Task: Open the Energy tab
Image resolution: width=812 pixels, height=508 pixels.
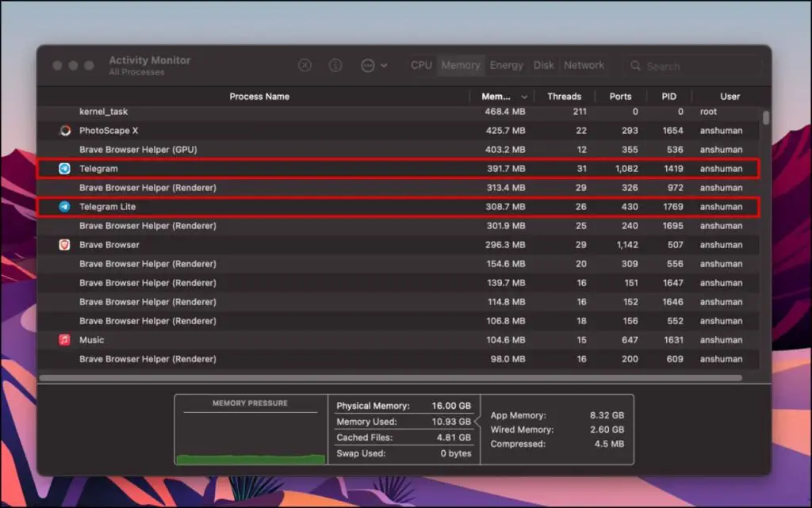Action: pyautogui.click(x=506, y=66)
